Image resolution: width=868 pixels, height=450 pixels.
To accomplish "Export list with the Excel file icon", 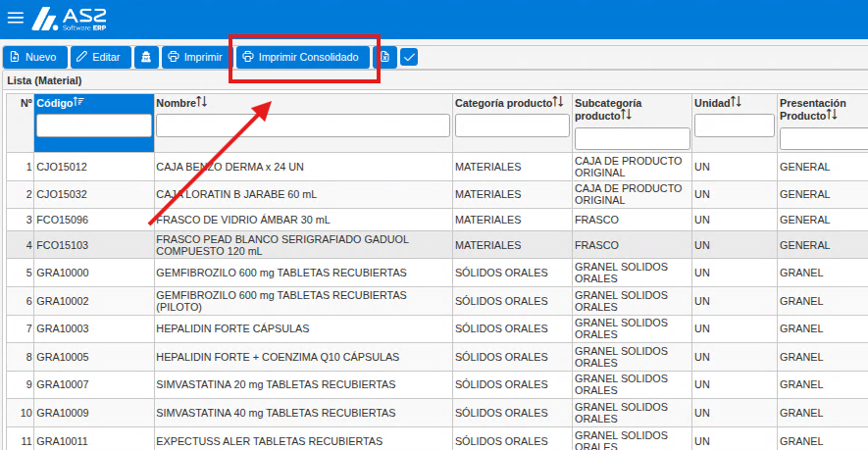I will (x=385, y=57).
